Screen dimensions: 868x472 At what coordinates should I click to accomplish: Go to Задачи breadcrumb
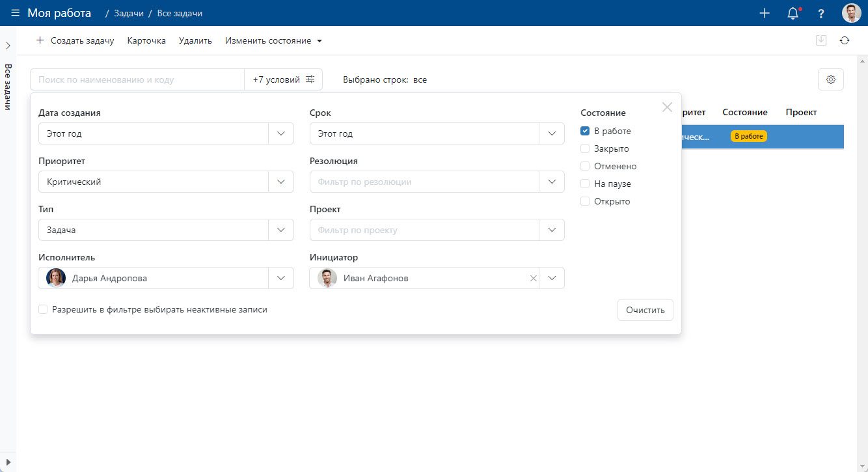[129, 13]
